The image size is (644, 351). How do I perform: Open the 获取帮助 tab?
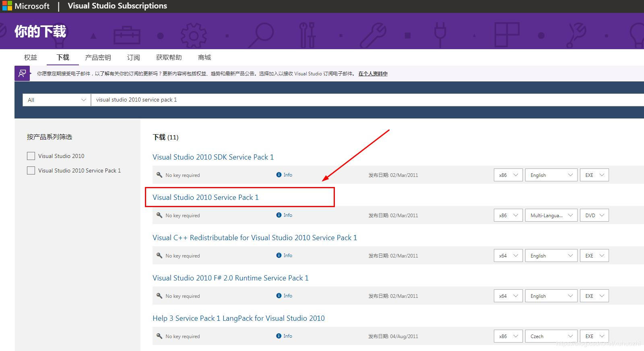tap(169, 57)
